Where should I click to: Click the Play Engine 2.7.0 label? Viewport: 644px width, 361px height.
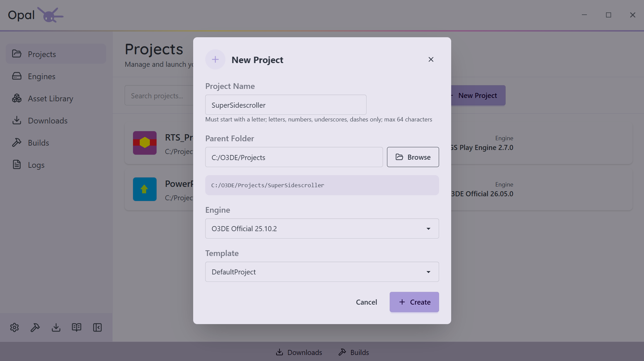pyautogui.click(x=482, y=148)
